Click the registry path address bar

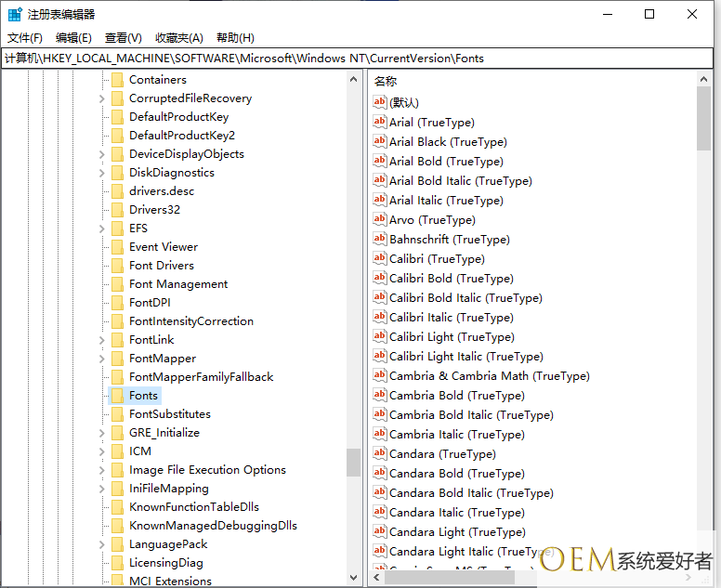pyautogui.click(x=360, y=58)
